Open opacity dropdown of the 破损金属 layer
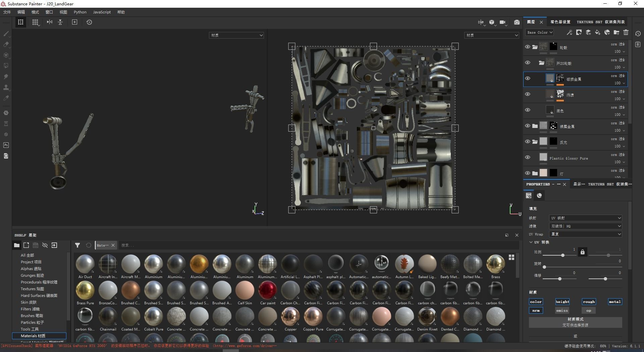644x352 pixels. click(620, 83)
